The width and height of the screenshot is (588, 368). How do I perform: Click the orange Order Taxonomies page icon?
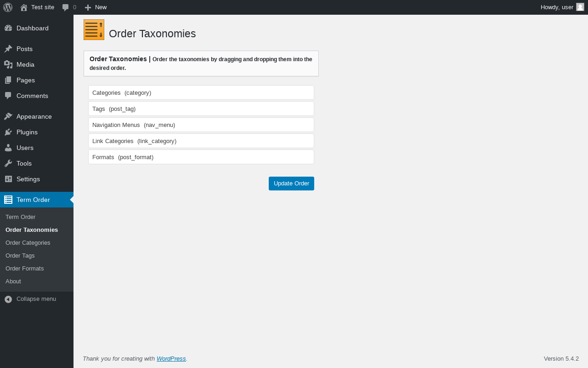(94, 30)
